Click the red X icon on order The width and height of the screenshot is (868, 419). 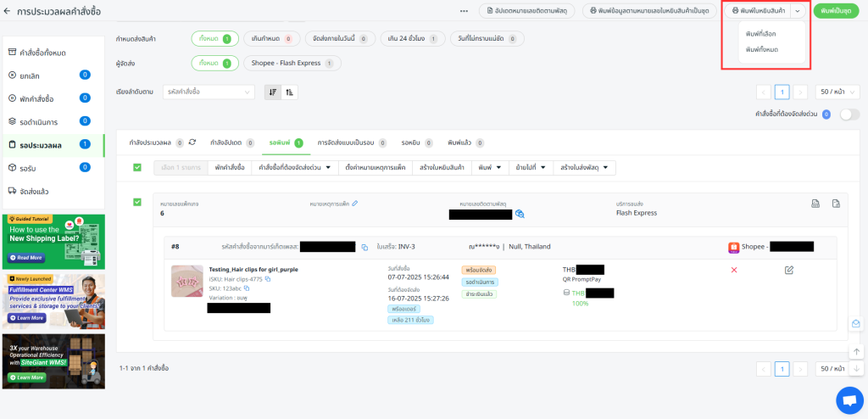(734, 270)
